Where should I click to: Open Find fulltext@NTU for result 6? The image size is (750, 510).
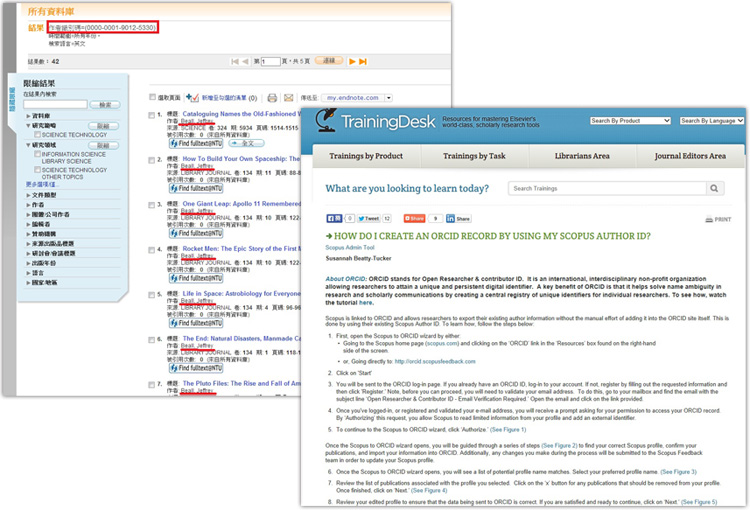pyautogui.click(x=196, y=368)
